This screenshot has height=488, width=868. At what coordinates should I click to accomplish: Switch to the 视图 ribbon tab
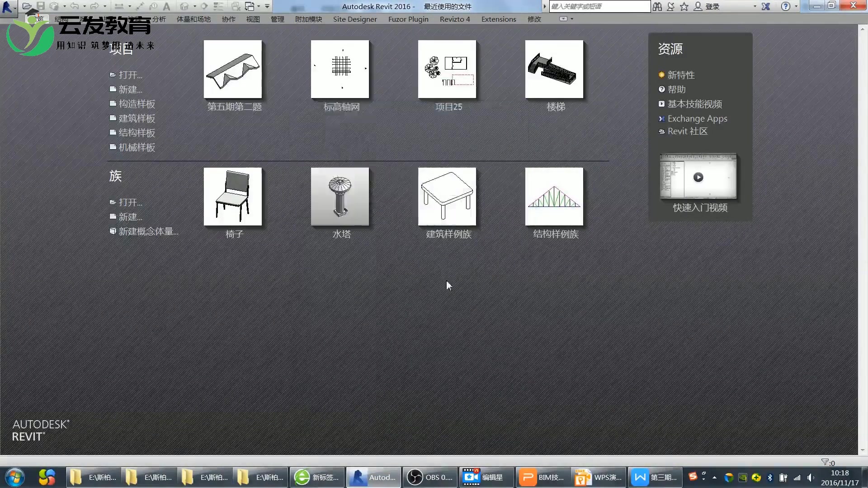pyautogui.click(x=253, y=19)
